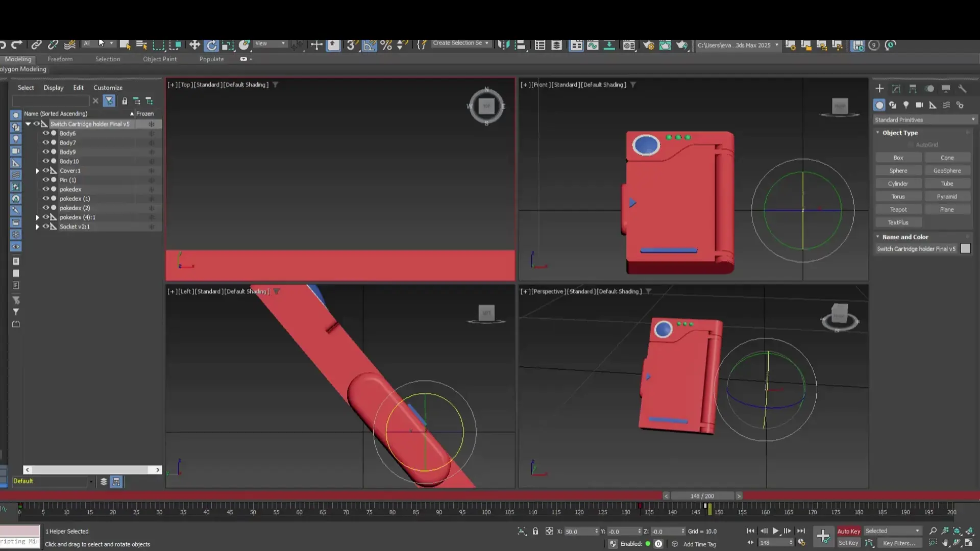Open the Standard Primitives dropdown
The image size is (980, 551).
(x=924, y=119)
